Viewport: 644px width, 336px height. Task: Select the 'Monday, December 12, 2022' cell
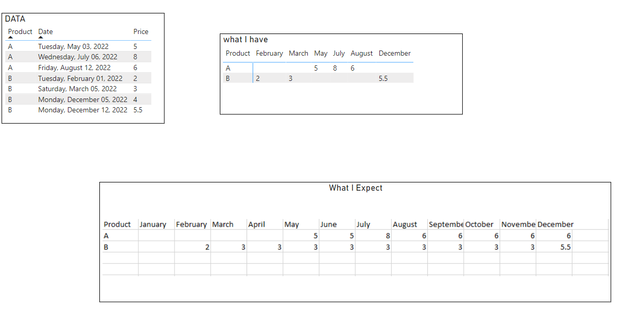point(82,110)
